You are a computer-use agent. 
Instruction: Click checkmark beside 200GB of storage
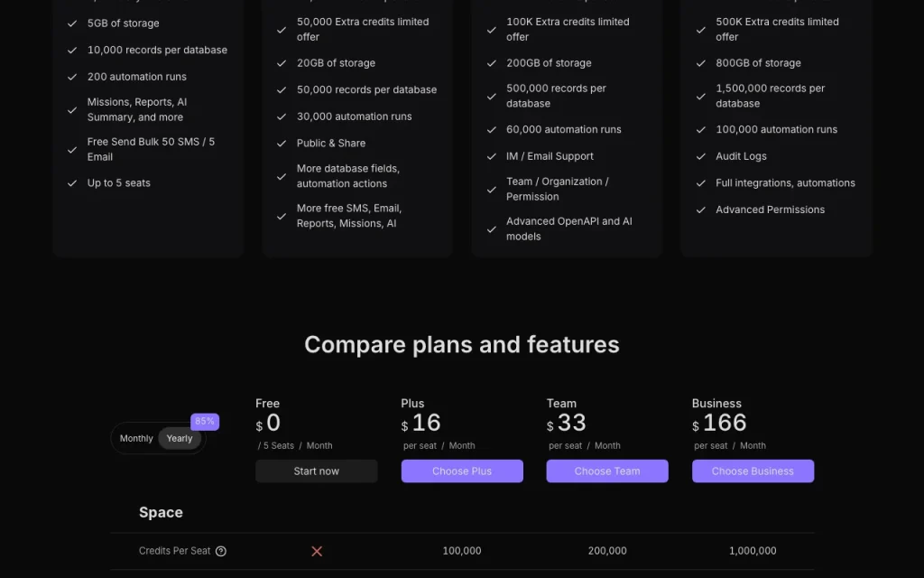point(491,63)
